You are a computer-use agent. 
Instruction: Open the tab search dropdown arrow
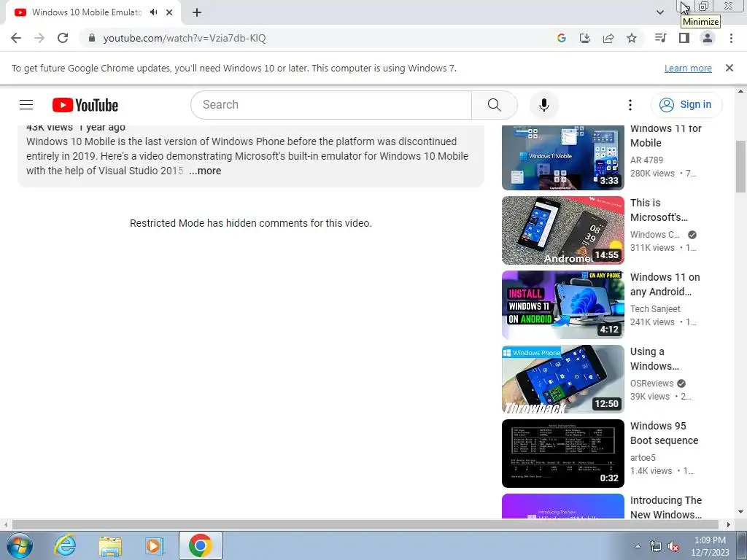[x=659, y=12]
